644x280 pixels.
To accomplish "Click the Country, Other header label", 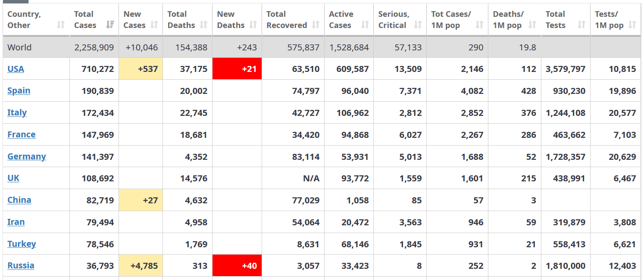I will tap(24, 20).
